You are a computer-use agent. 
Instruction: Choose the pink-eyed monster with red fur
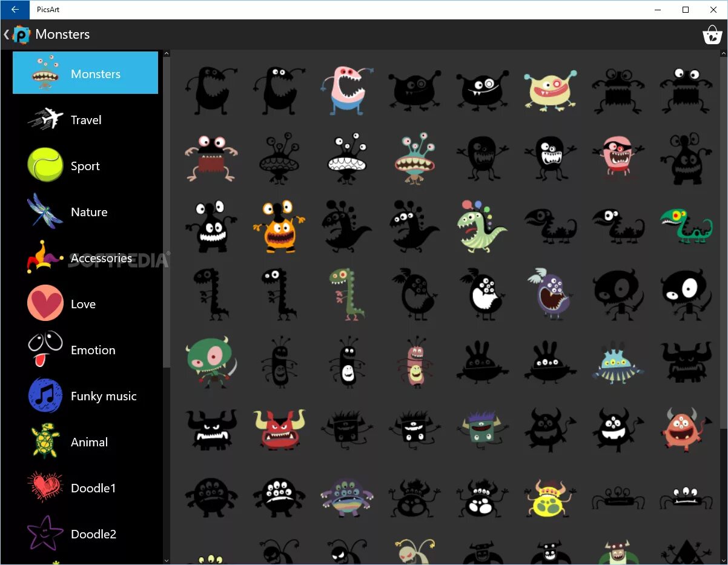click(x=211, y=159)
